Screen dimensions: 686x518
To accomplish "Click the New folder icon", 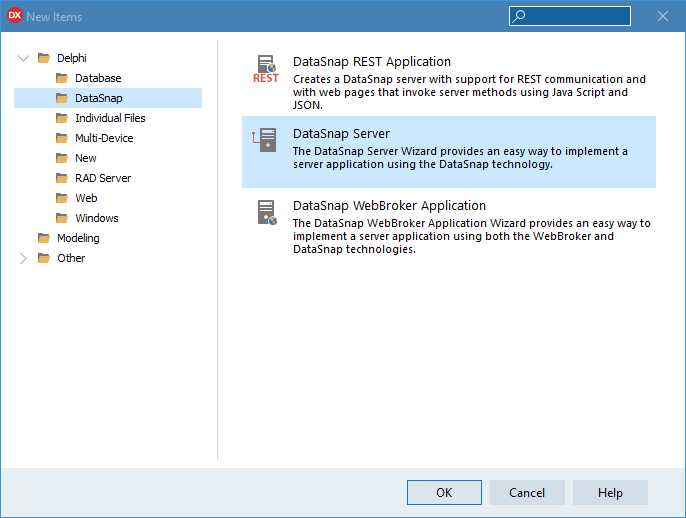I will click(62, 158).
